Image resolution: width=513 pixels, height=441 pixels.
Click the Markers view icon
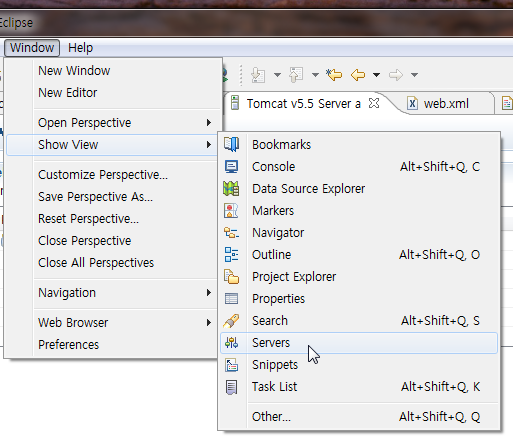(231, 211)
